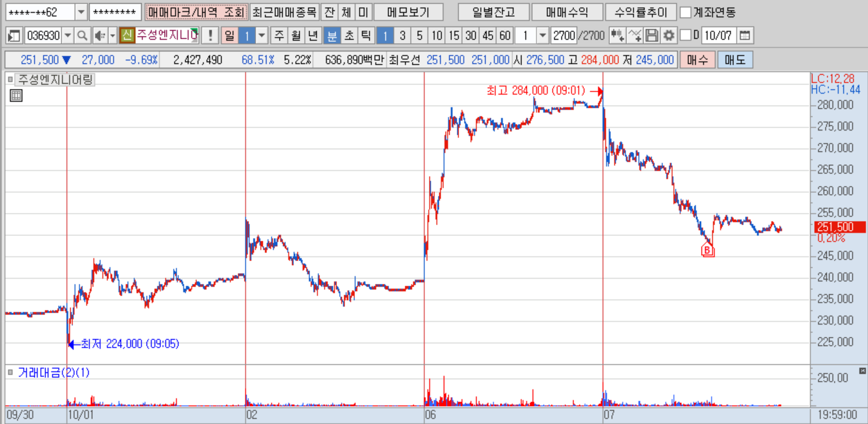868x424 pixels.
Task: Click the 미 unfilled orders button
Action: [363, 12]
